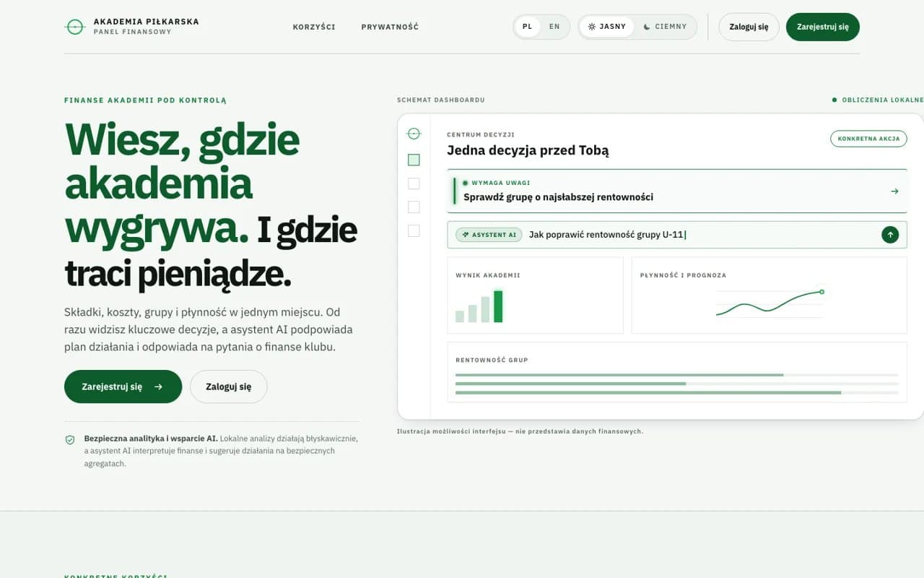924x578 pixels.
Task: Click the first Rentowność grup progress bar
Action: (676, 375)
